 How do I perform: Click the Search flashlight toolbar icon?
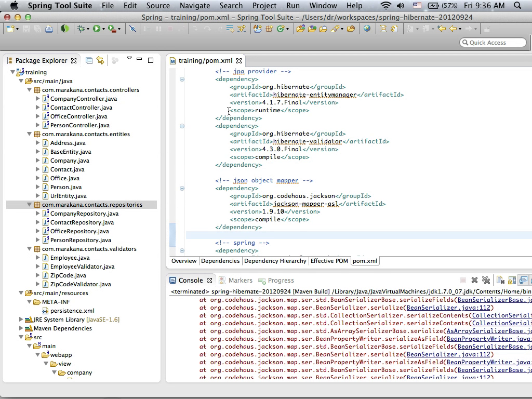(335, 29)
